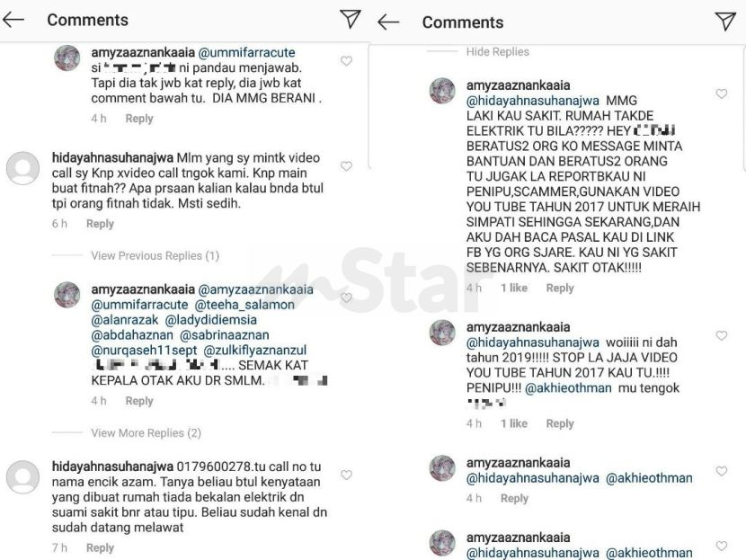Open the @ummifarracute mention in top comment

tap(246, 52)
